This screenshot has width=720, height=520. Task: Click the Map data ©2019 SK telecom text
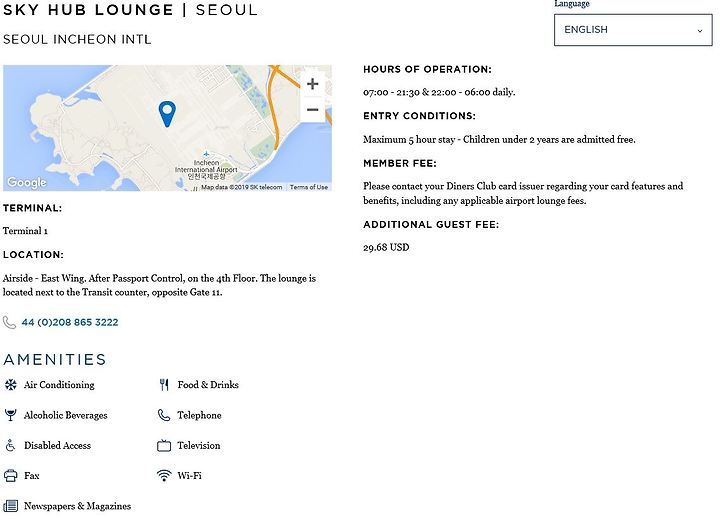pyautogui.click(x=242, y=187)
